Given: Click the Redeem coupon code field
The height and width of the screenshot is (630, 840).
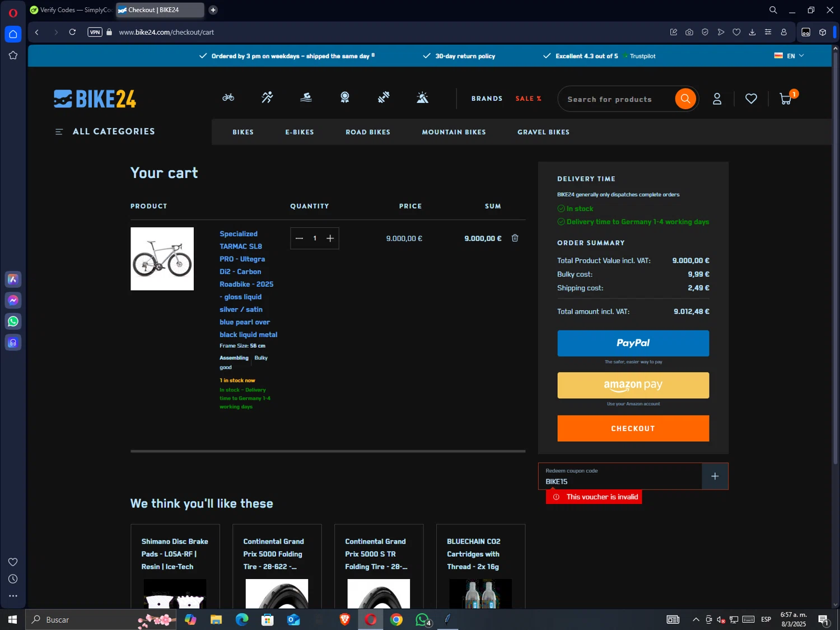Looking at the screenshot, I should (x=620, y=476).
